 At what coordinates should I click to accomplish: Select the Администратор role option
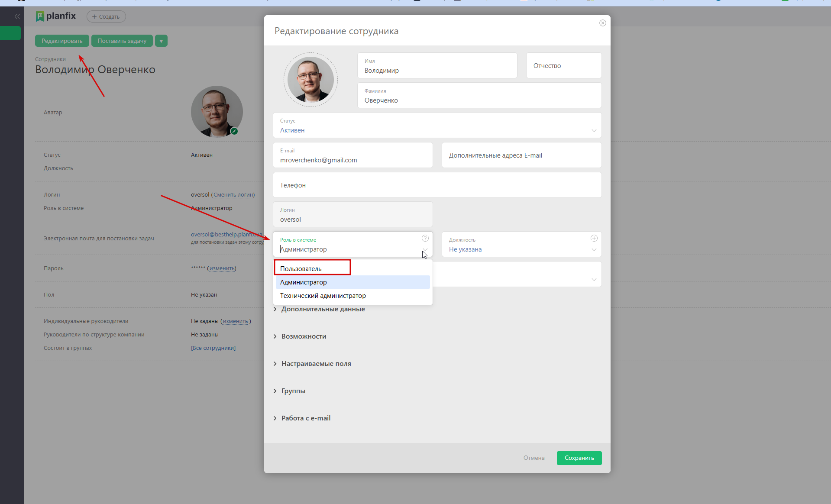pos(353,282)
